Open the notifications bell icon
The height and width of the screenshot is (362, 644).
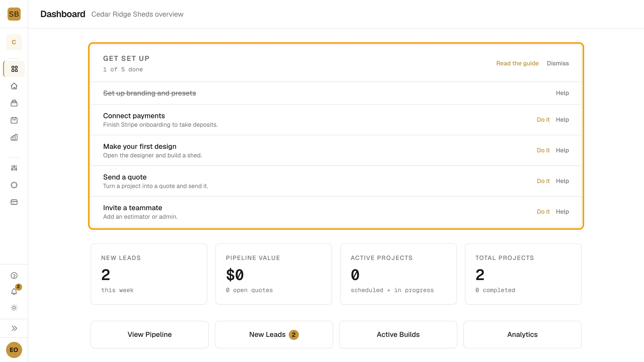click(x=14, y=292)
